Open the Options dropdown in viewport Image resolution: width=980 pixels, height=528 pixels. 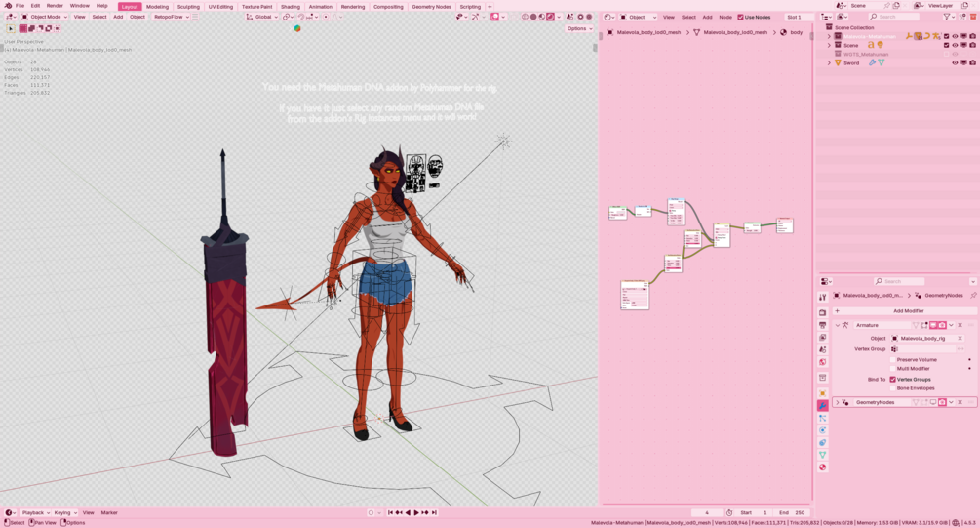point(579,28)
